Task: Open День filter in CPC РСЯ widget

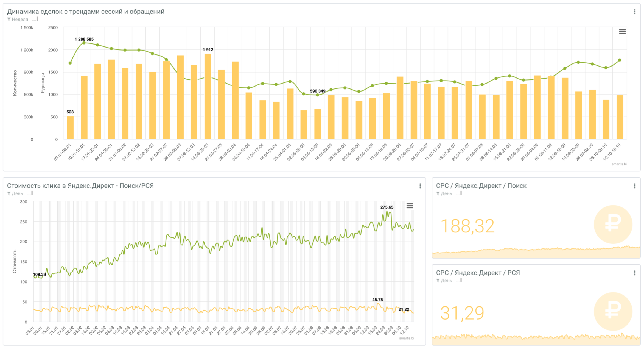Action: coord(446,281)
